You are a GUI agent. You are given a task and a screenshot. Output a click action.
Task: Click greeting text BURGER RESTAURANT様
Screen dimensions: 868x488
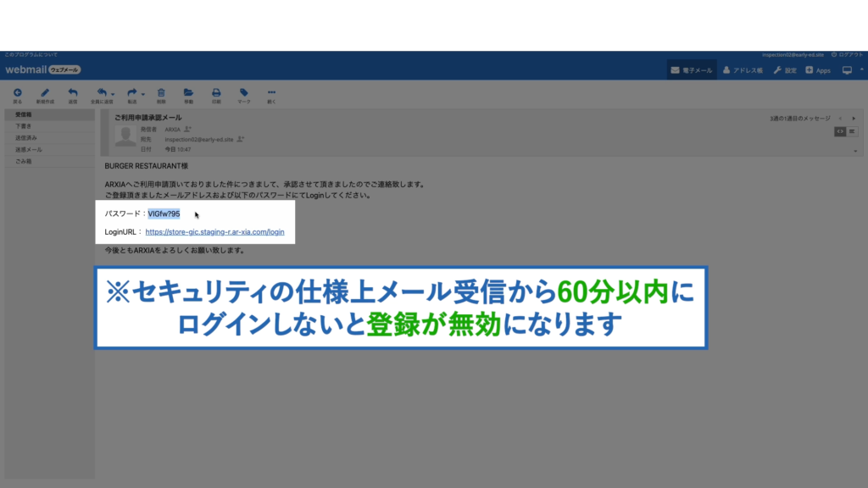146,166
